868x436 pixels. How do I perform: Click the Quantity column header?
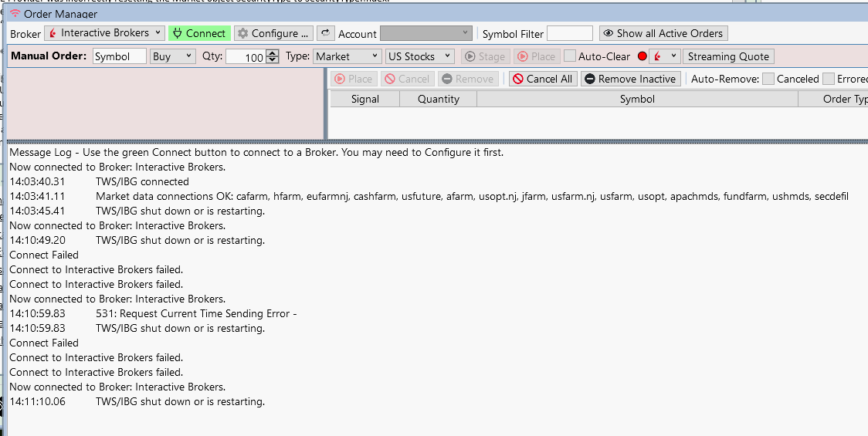[x=438, y=99]
